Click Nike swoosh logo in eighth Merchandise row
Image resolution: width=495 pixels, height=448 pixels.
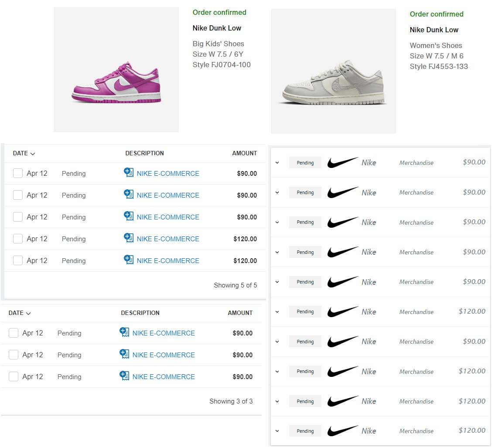tap(343, 371)
